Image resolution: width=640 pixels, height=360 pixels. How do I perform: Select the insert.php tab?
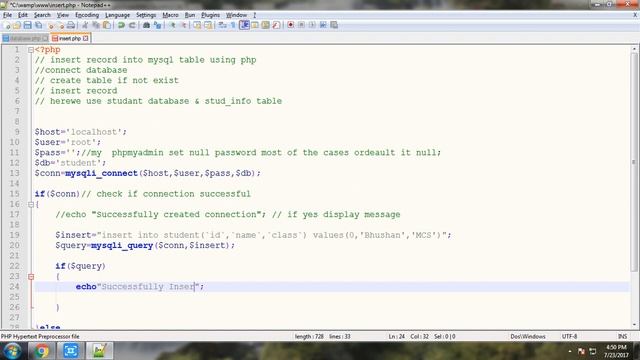point(69,38)
